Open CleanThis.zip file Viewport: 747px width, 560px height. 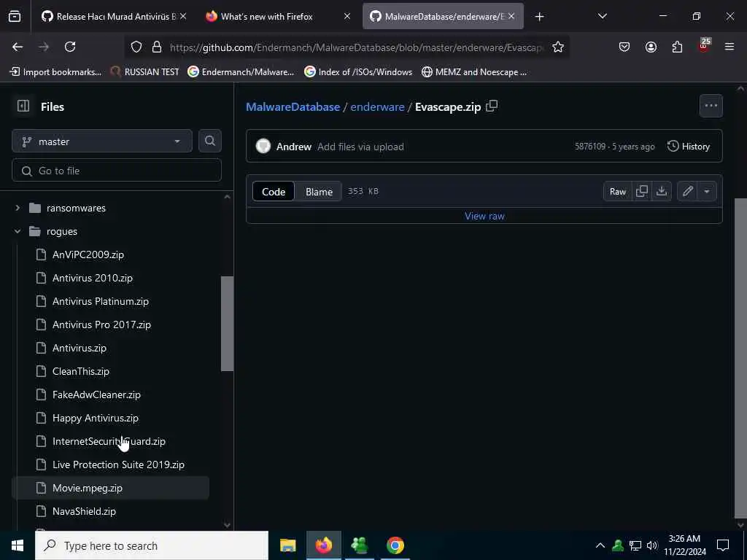[81, 371]
